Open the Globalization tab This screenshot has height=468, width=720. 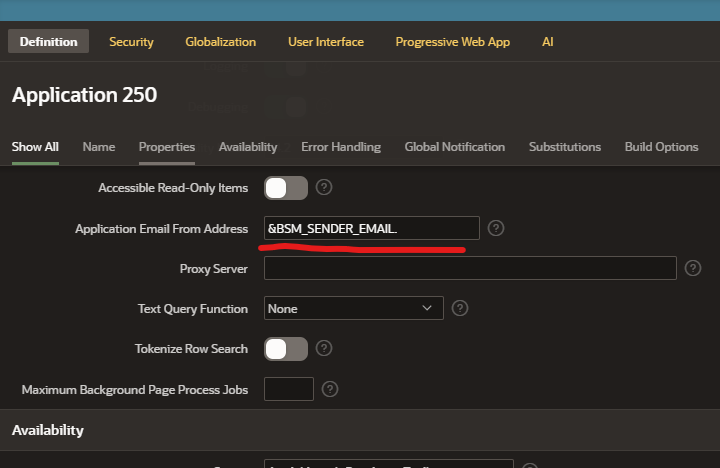pos(220,42)
